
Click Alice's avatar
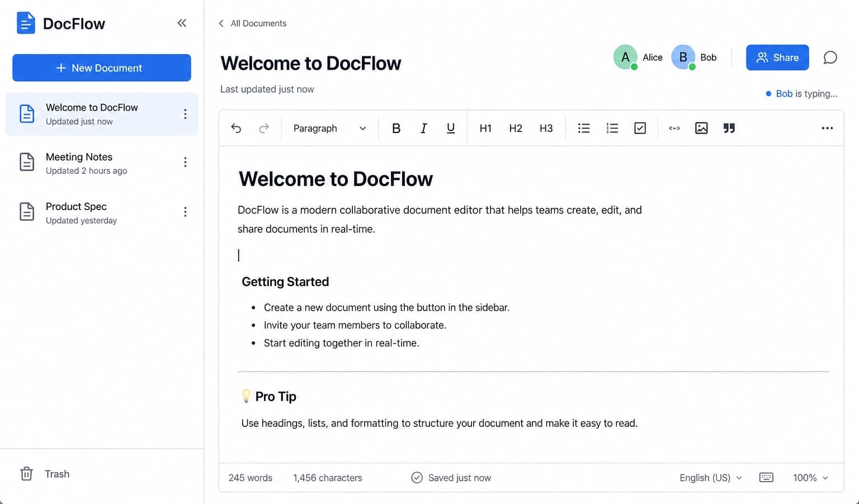[625, 57]
